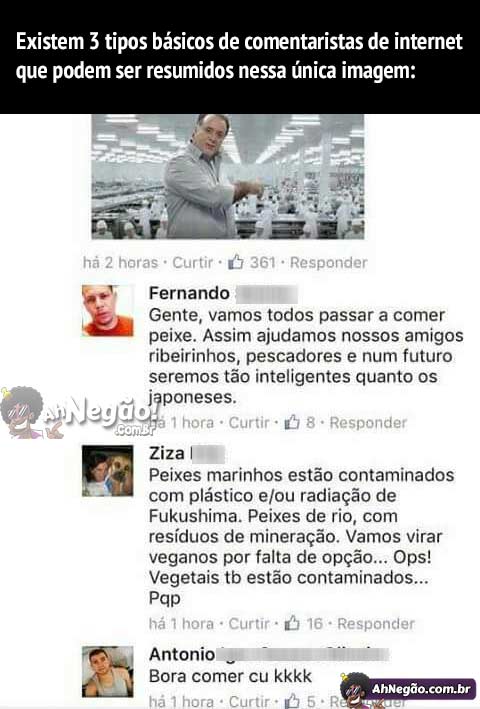This screenshot has height=709, width=480.
Task: Click the AhNegão.com.br badge at bottom right
Action: click(408, 690)
